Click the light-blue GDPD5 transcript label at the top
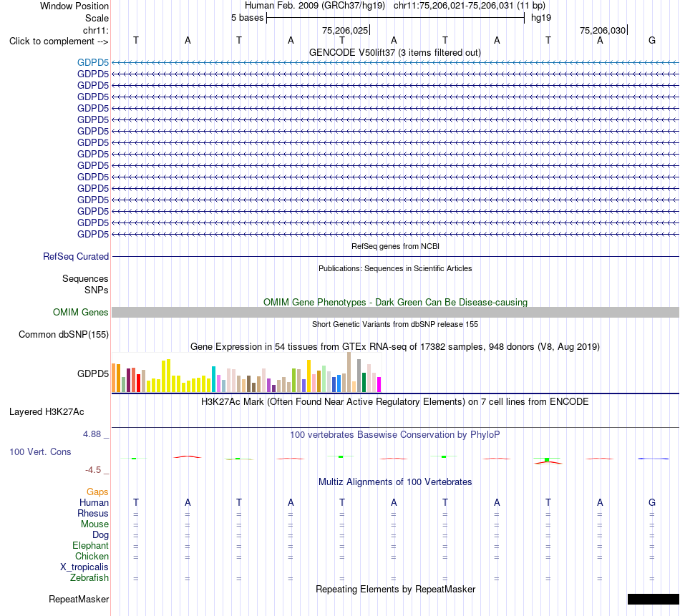Image resolution: width=680 pixels, height=616 pixels. tap(93, 63)
